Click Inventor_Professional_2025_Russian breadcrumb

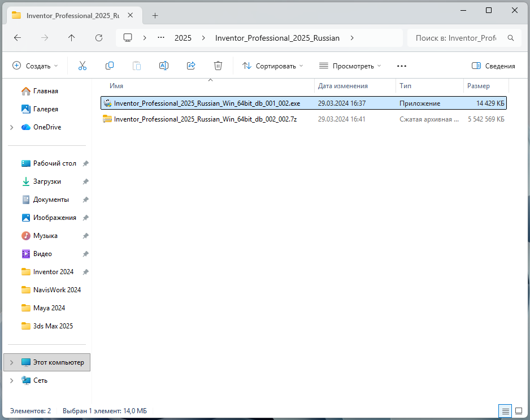[277, 38]
